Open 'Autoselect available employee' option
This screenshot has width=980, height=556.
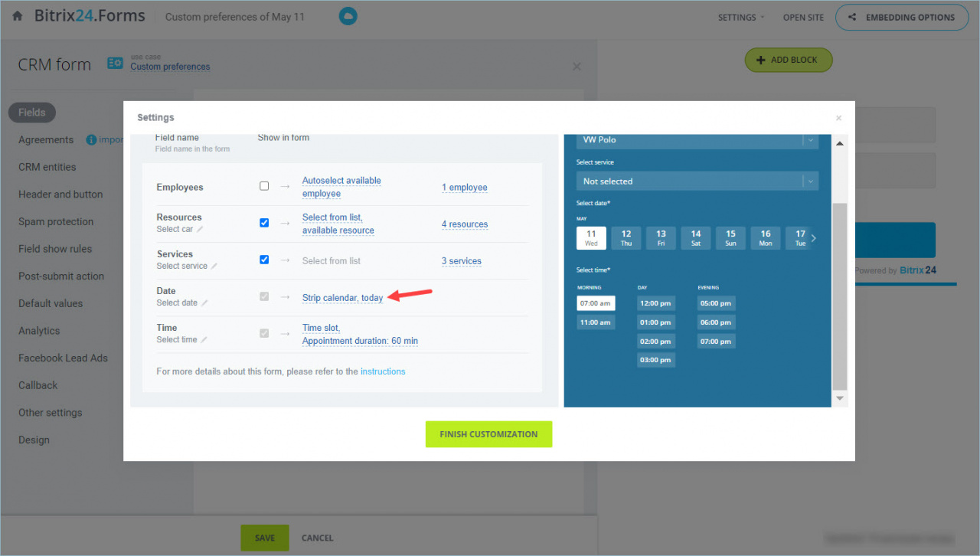(341, 187)
